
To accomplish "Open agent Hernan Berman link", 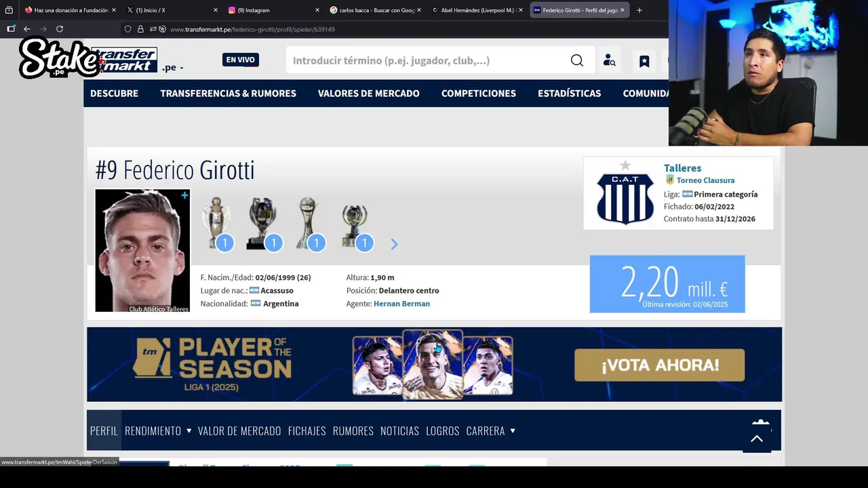I will click(401, 304).
